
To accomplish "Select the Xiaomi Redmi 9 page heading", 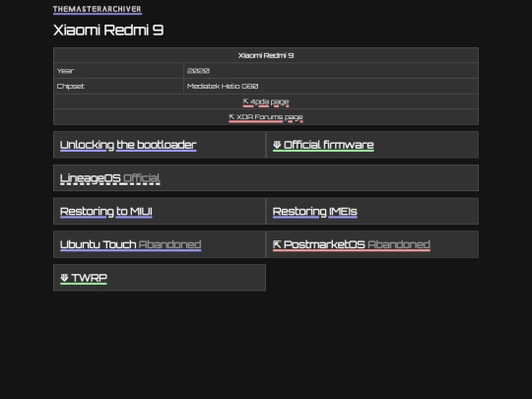I will 108,30.
